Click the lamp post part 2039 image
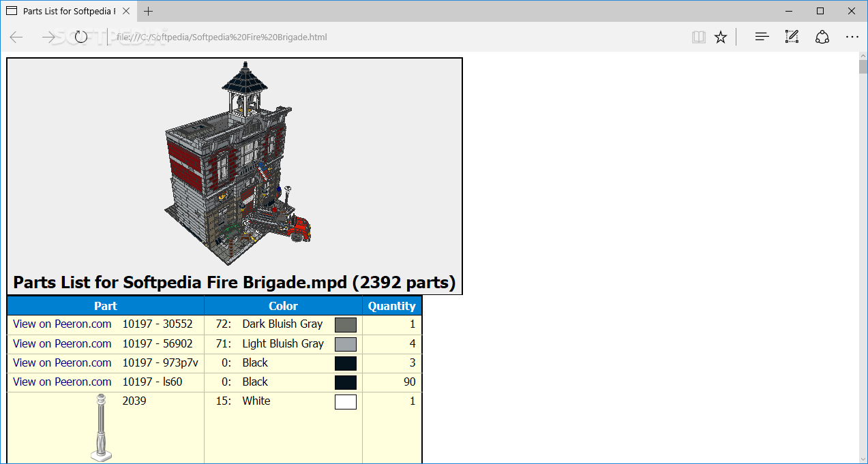This screenshot has width=868, height=464. coord(101,427)
